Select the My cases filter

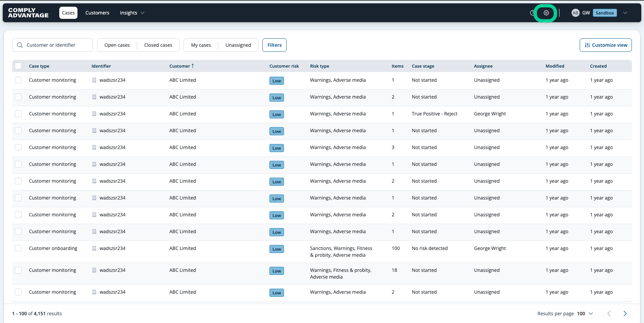[x=201, y=45]
